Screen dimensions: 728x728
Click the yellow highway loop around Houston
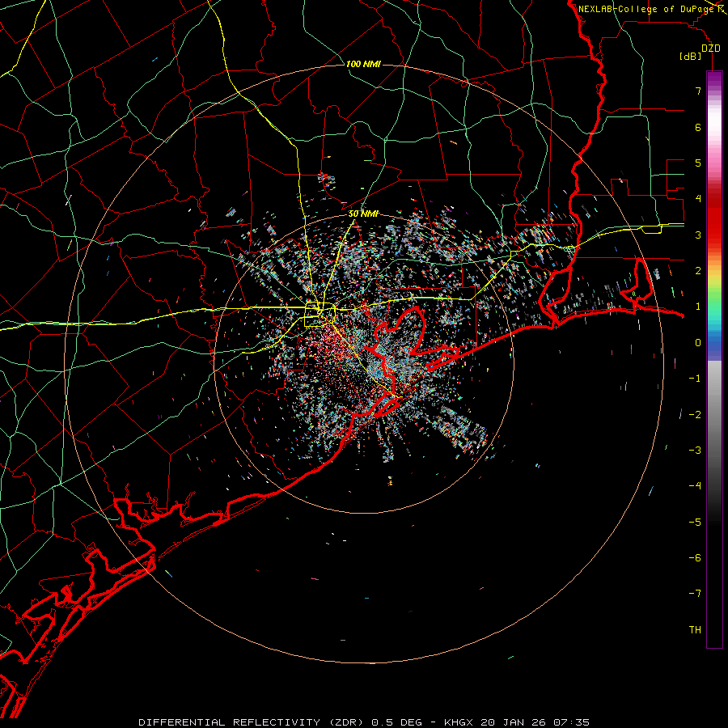point(320,315)
